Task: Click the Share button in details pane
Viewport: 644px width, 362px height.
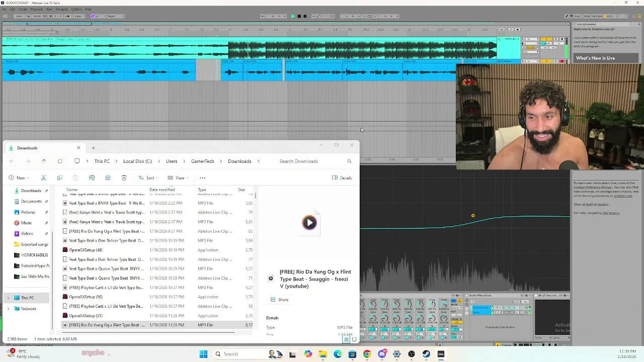Action: click(x=280, y=300)
